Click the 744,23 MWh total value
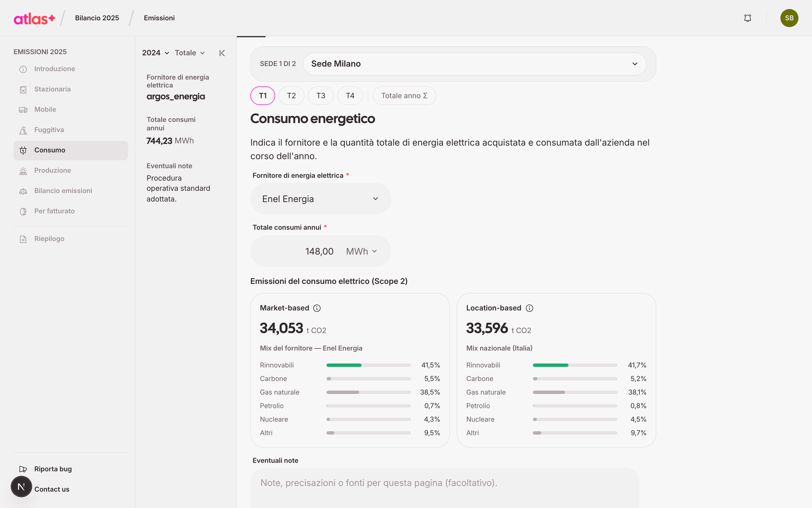Image resolution: width=812 pixels, height=508 pixels. (x=170, y=141)
